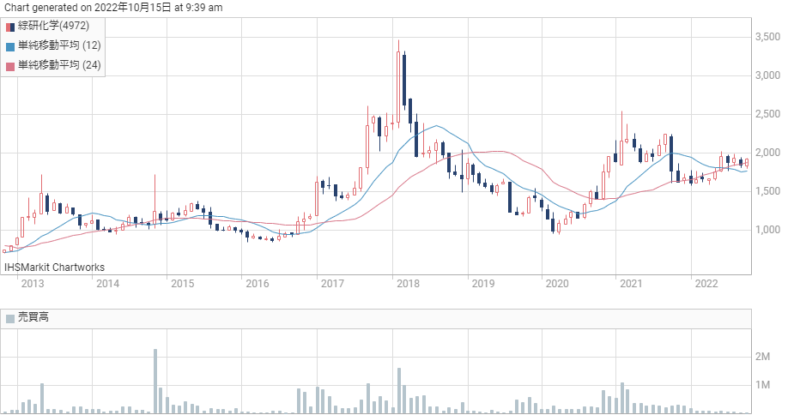Click the chart generated date header text
800x415 pixels.
point(113,8)
